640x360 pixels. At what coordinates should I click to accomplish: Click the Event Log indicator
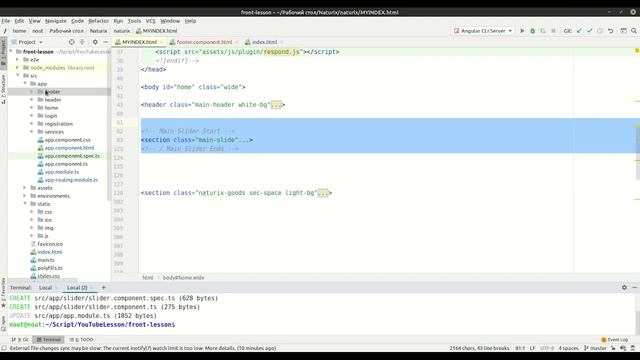614,340
